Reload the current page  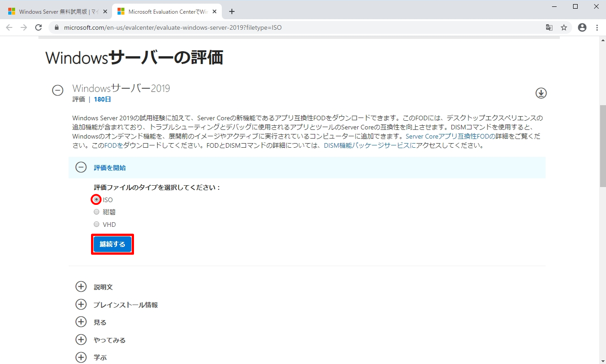pyautogui.click(x=38, y=27)
